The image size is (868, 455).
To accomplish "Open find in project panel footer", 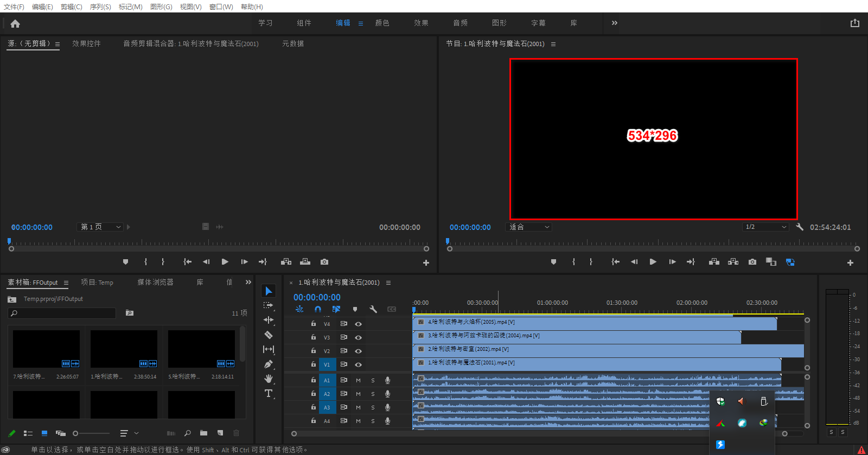I will click(187, 433).
